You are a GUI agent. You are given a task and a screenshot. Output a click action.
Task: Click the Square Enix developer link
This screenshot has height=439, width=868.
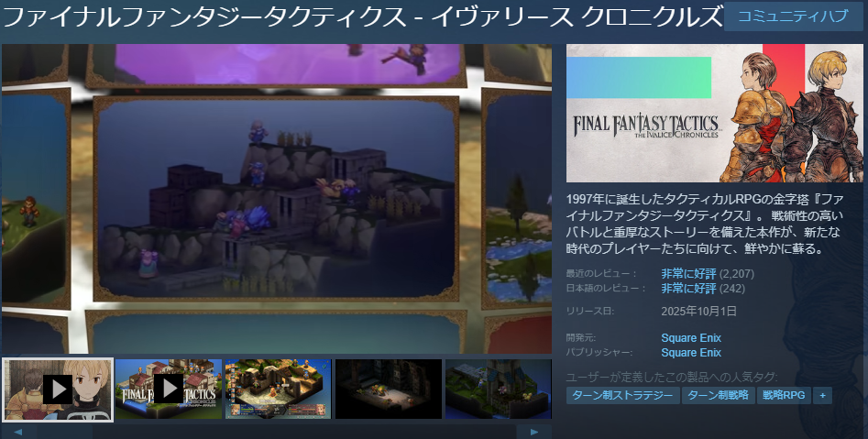(x=690, y=337)
